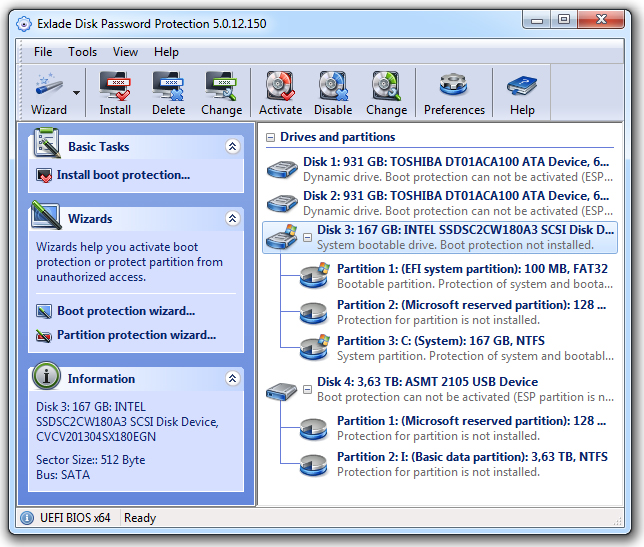Image resolution: width=644 pixels, height=547 pixels.
Task: Collapse the Disk 3 tree node
Action: tap(308, 238)
